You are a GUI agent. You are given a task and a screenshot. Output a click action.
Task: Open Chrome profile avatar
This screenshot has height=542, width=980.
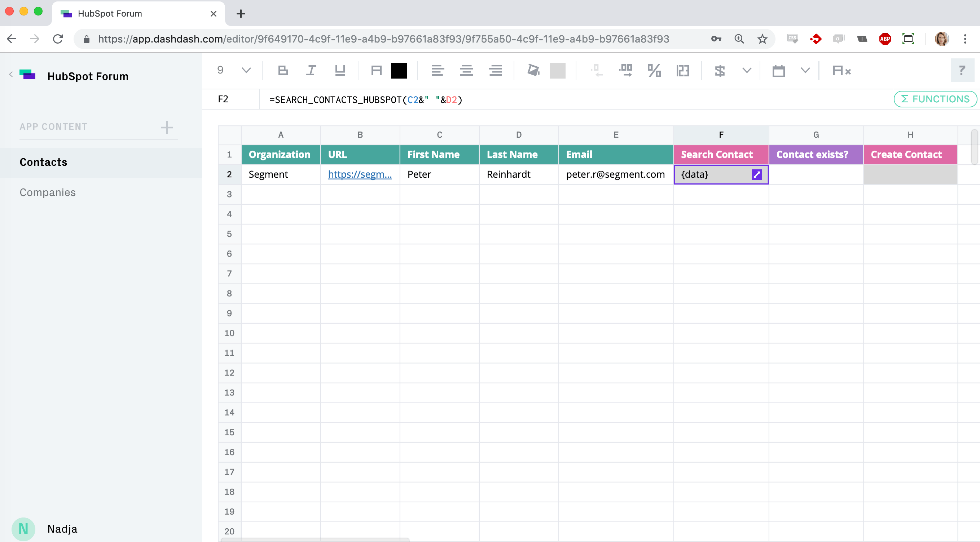[941, 39]
